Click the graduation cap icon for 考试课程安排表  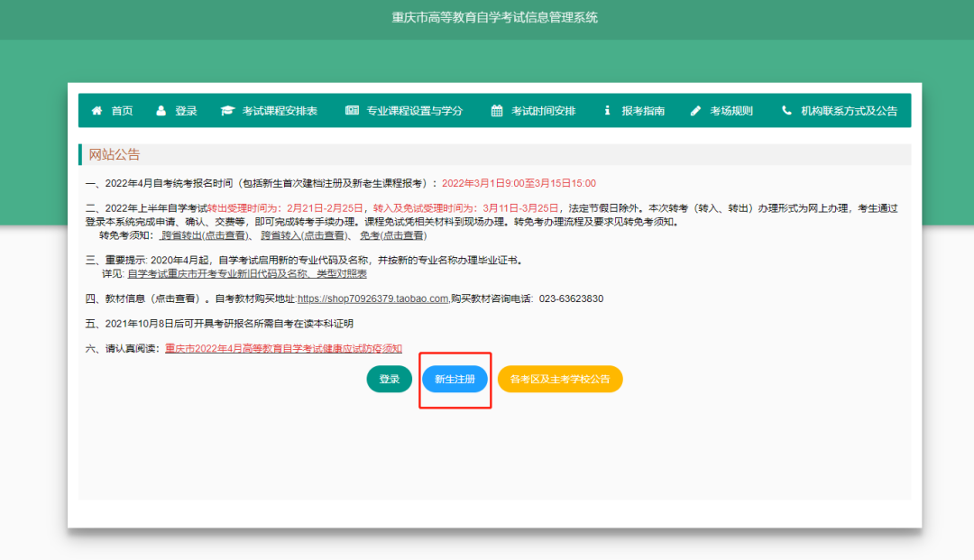point(228,110)
